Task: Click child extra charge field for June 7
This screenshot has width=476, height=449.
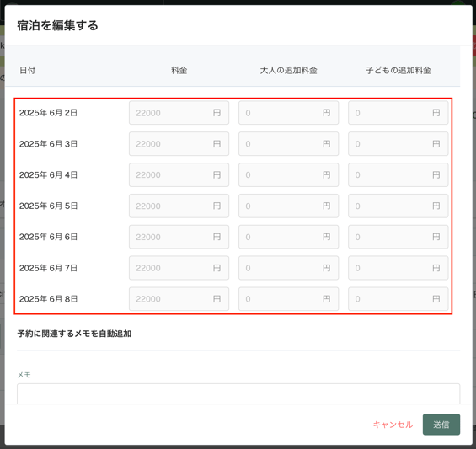Action: pyautogui.click(x=398, y=268)
